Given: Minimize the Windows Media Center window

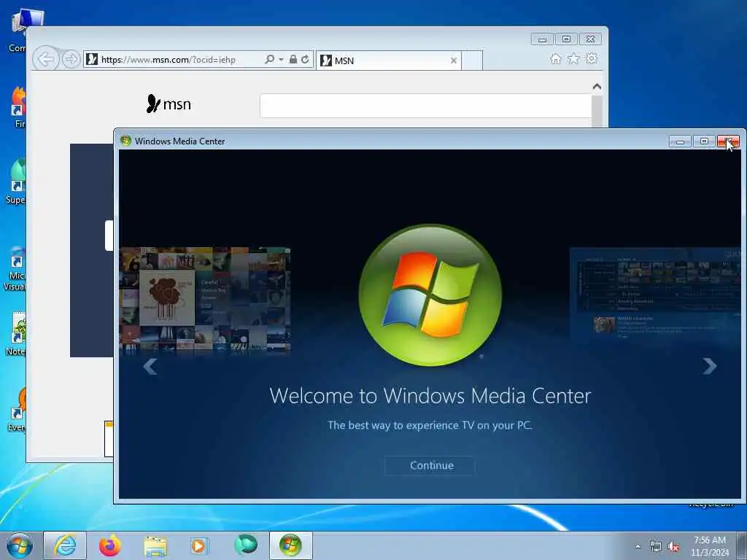Looking at the screenshot, I should point(680,141).
